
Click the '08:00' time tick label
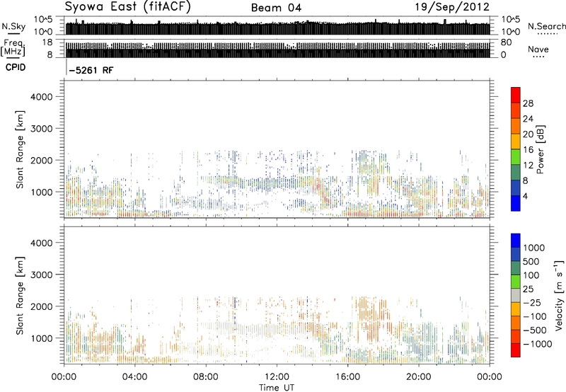pyautogui.click(x=206, y=377)
